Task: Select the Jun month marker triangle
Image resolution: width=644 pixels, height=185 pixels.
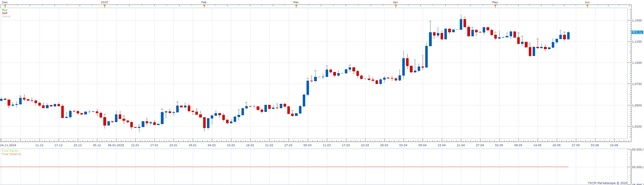Action: [587, 6]
